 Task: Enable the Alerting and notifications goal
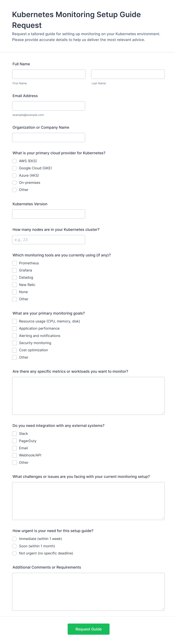tap(14, 336)
